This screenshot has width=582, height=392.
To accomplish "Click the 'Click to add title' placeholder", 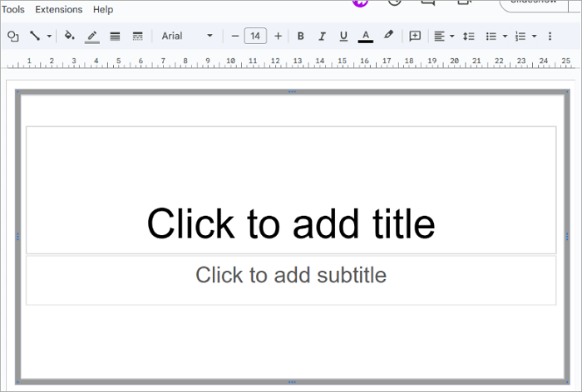I will click(291, 190).
